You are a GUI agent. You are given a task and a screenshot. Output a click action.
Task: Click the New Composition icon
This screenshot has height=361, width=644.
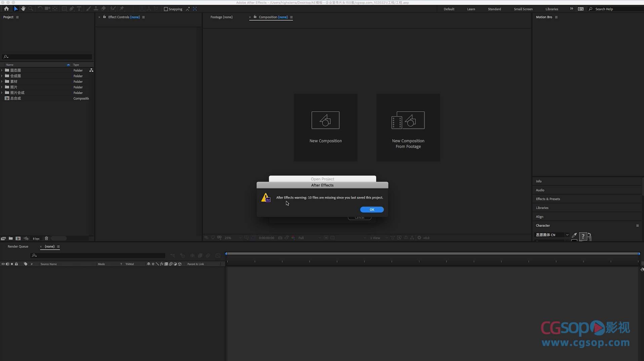click(325, 120)
